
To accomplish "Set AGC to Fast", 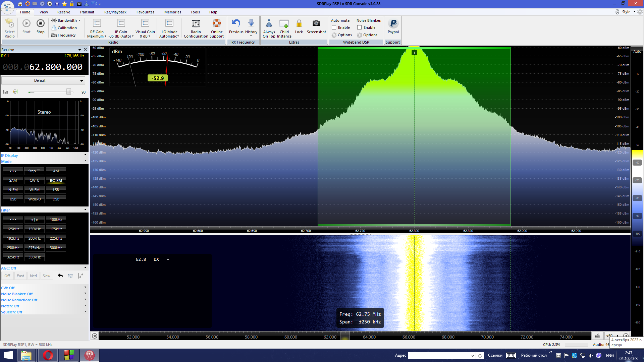I will point(20,276).
